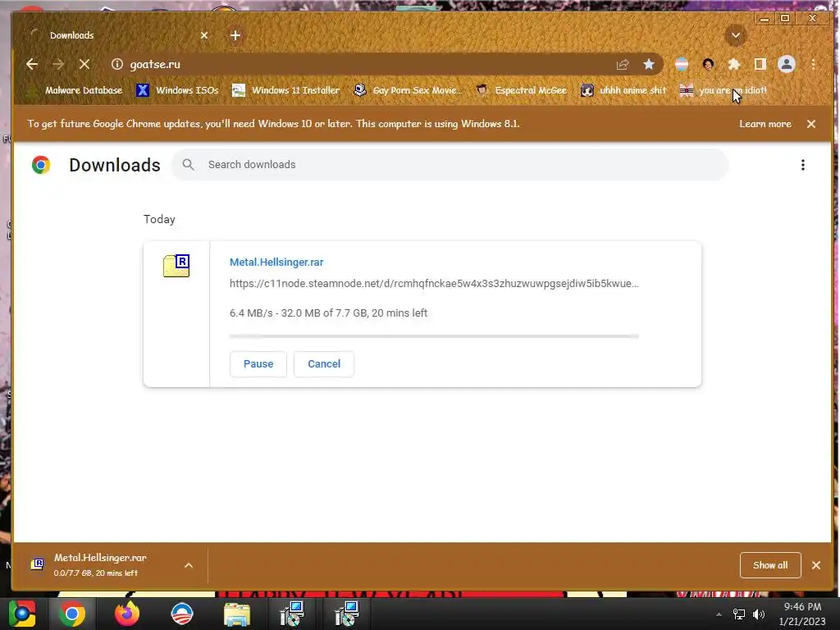Open the Chrome three-dot menu
The width and height of the screenshot is (840, 630).
click(x=813, y=64)
